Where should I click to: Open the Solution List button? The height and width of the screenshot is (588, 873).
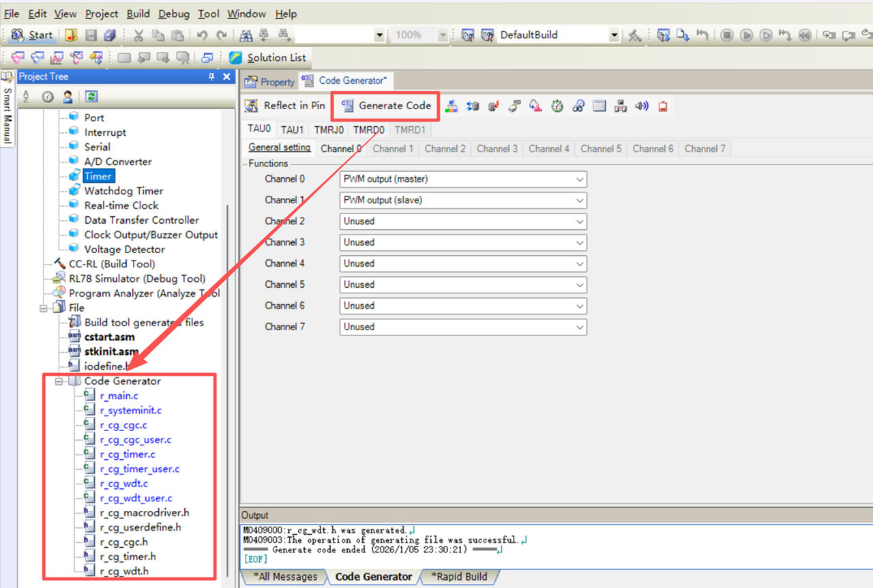268,58
